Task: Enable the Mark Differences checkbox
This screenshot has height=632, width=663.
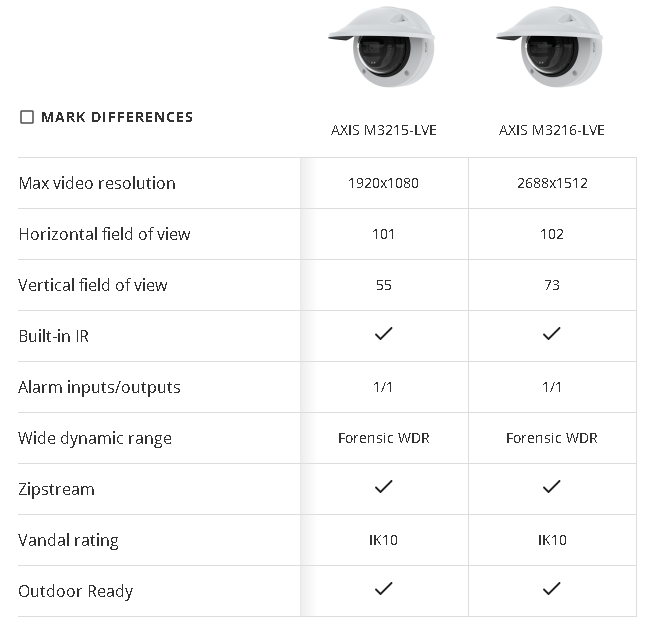Action: [27, 117]
